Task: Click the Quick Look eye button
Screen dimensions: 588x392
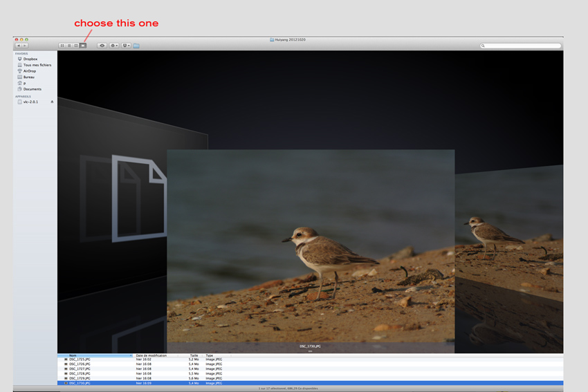Action: [102, 46]
